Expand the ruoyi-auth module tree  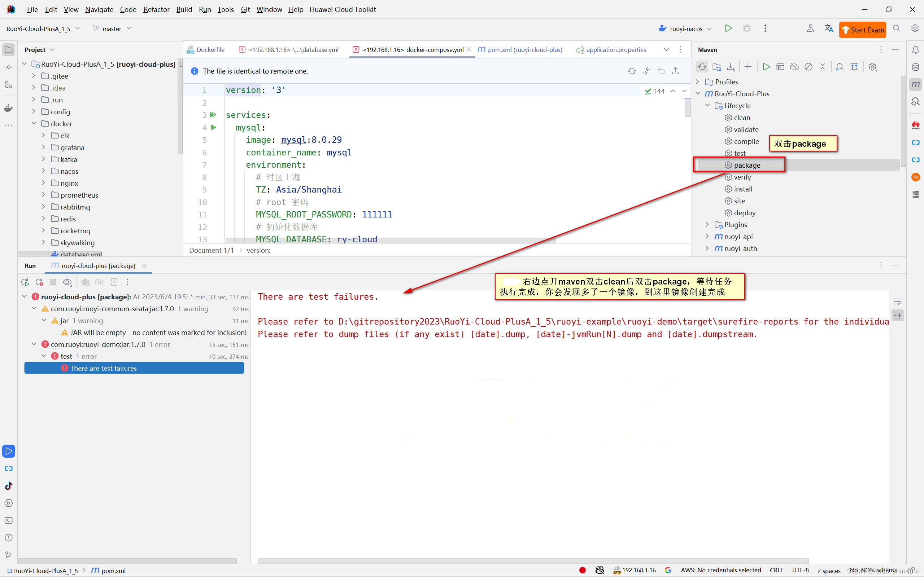click(x=707, y=248)
